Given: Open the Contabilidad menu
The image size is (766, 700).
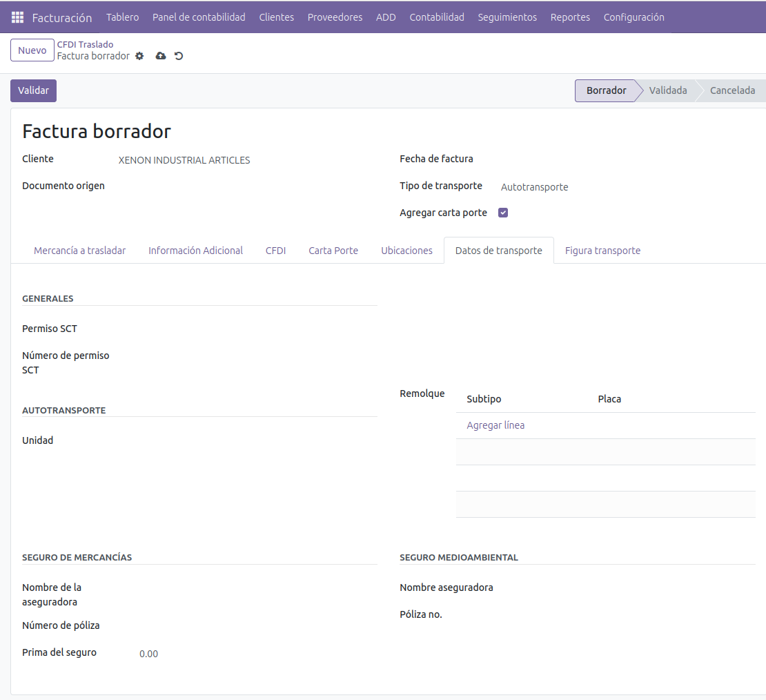Looking at the screenshot, I should click(436, 17).
